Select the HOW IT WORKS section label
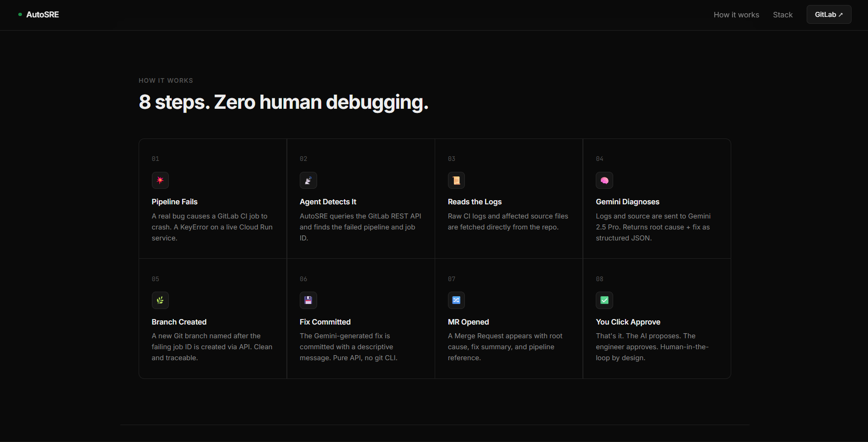Screen dimensions: 868x442 pyautogui.click(x=166, y=80)
